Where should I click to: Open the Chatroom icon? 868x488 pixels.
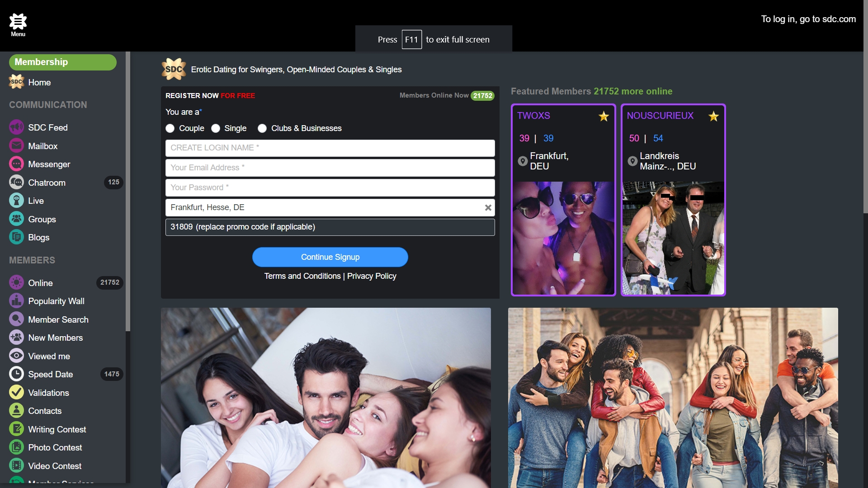click(17, 183)
